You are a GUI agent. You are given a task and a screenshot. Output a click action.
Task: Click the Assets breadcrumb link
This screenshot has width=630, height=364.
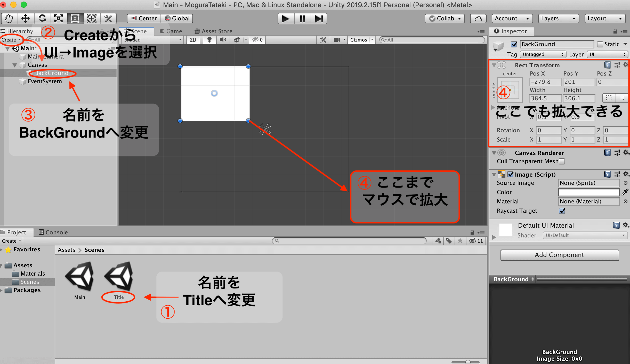[66, 250]
